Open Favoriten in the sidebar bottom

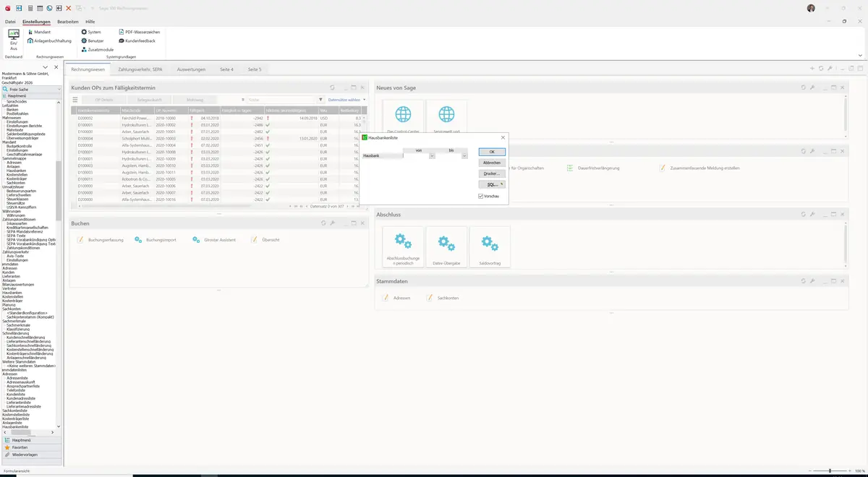coord(31,447)
